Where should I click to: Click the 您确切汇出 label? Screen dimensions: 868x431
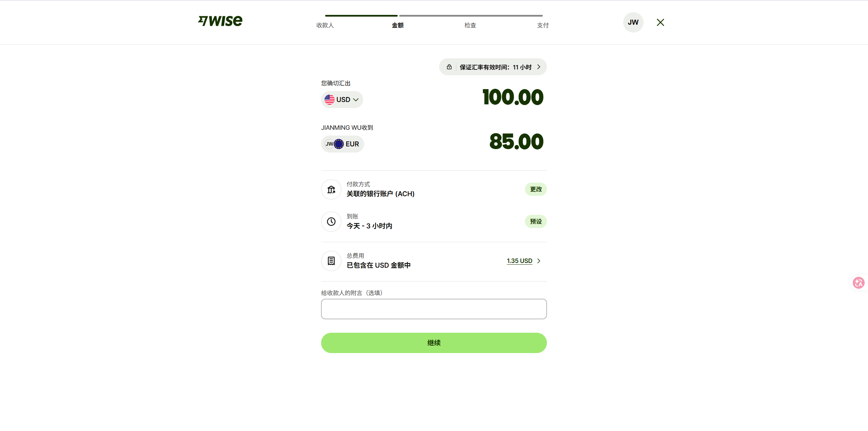[336, 83]
